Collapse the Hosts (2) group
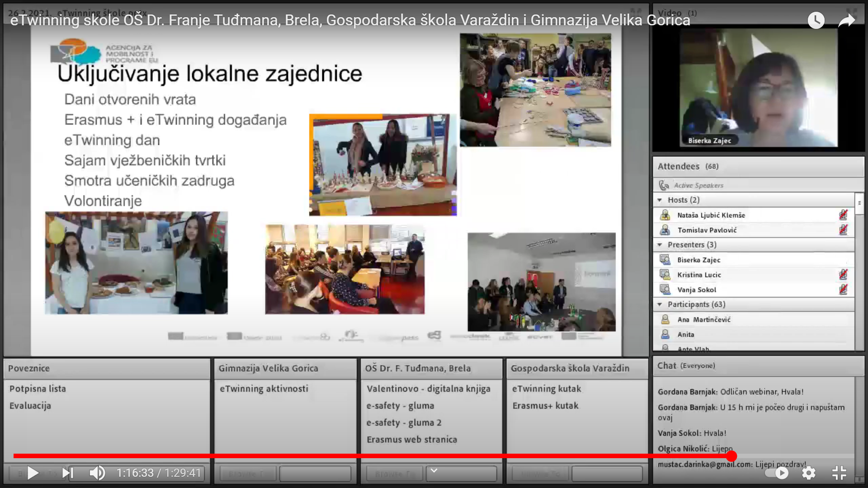 coord(660,200)
